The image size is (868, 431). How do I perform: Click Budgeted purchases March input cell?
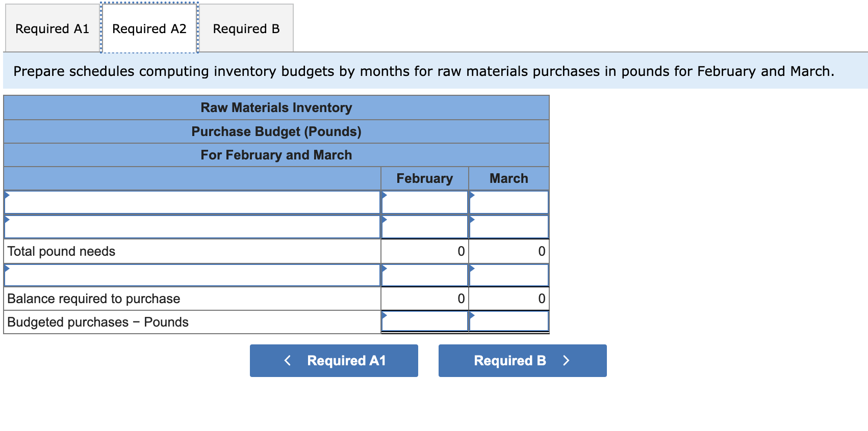pos(509,321)
